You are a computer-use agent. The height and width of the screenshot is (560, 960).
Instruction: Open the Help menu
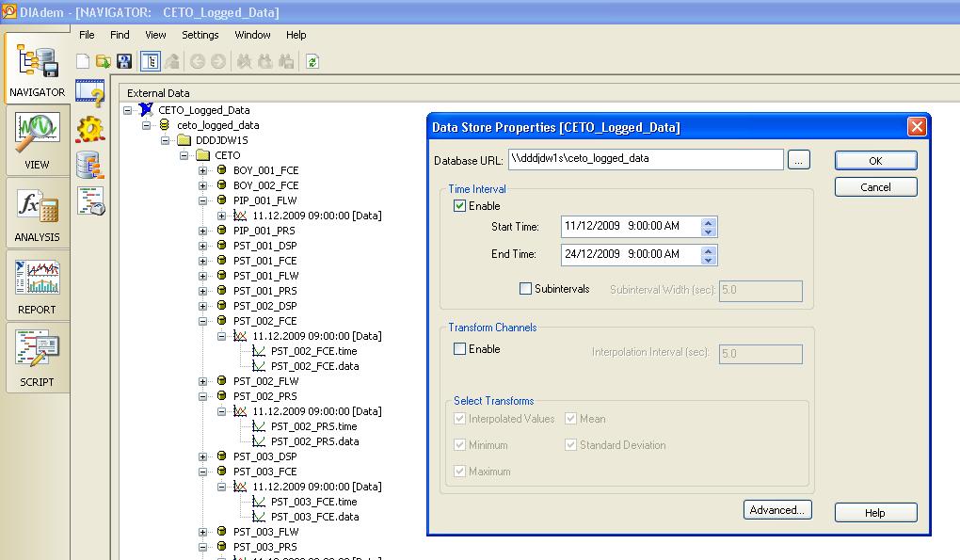click(296, 35)
